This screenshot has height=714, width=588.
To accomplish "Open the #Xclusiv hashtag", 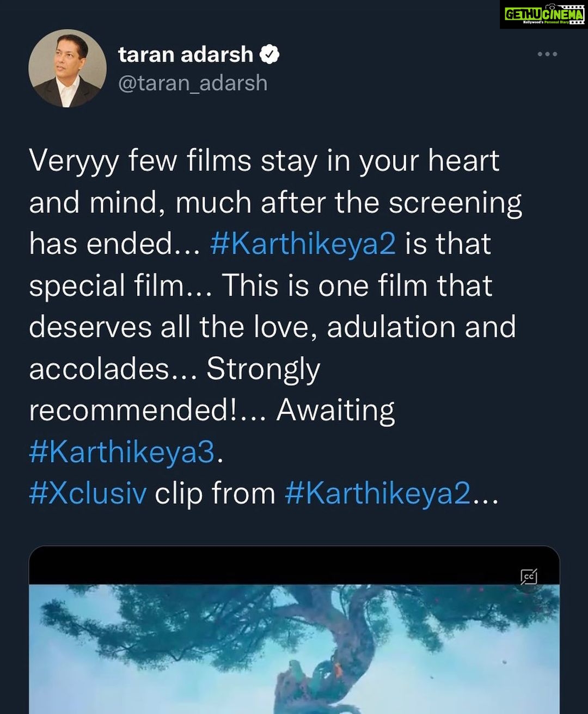I will 88,493.
